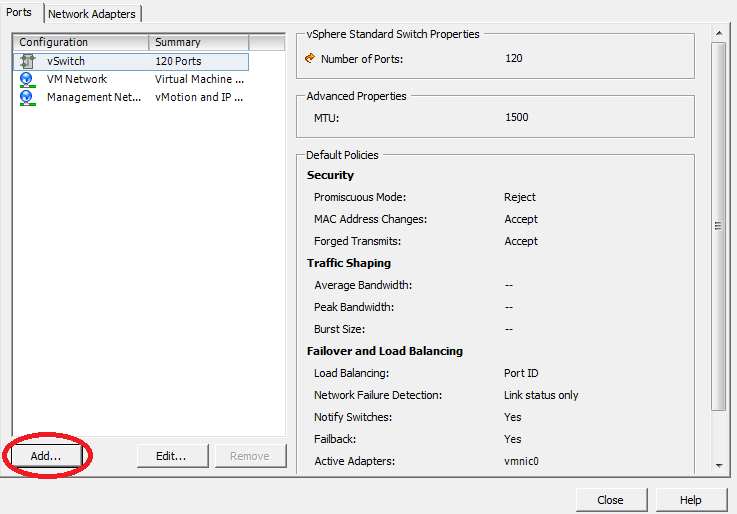Click the Security heading

coord(330,175)
